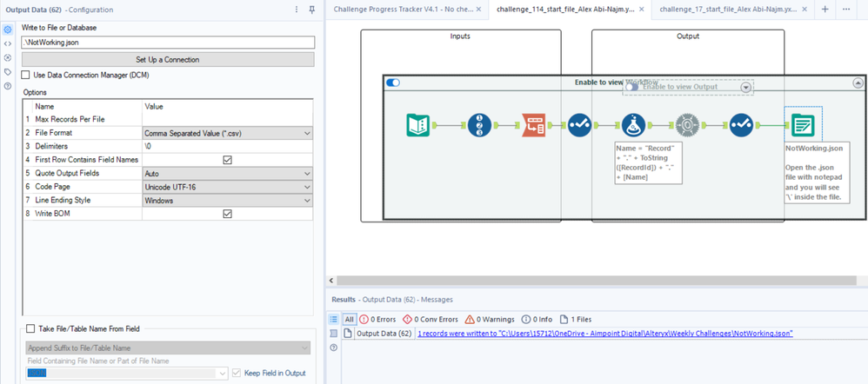868x384 pixels.
Task: Select the Select tool feeding Output Data
Action: [x=741, y=125]
